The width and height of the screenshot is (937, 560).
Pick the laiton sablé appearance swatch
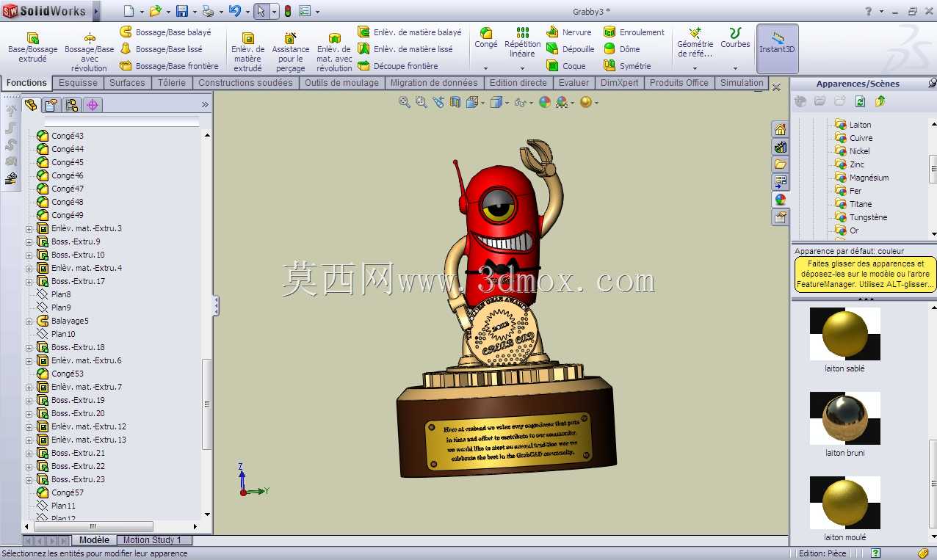pyautogui.click(x=844, y=334)
